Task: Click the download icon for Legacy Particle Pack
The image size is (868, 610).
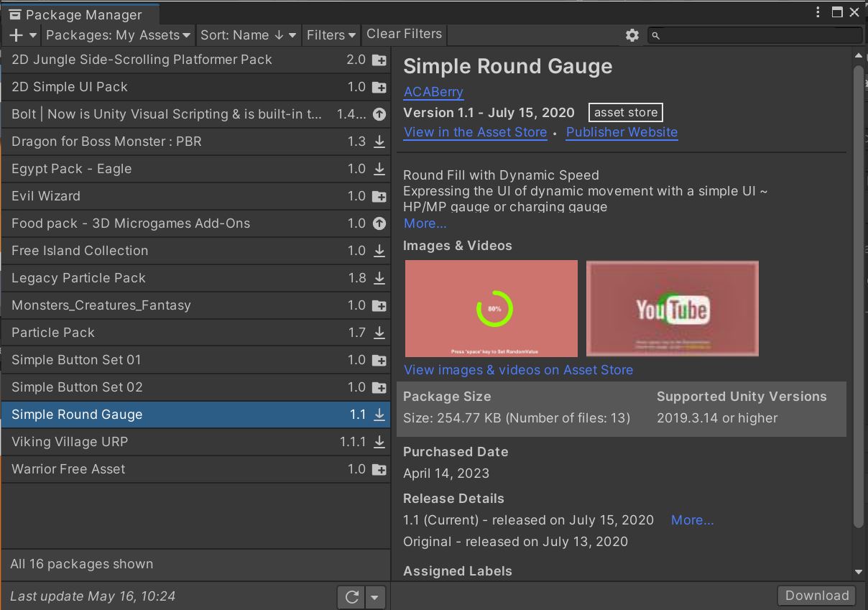Action: click(379, 279)
